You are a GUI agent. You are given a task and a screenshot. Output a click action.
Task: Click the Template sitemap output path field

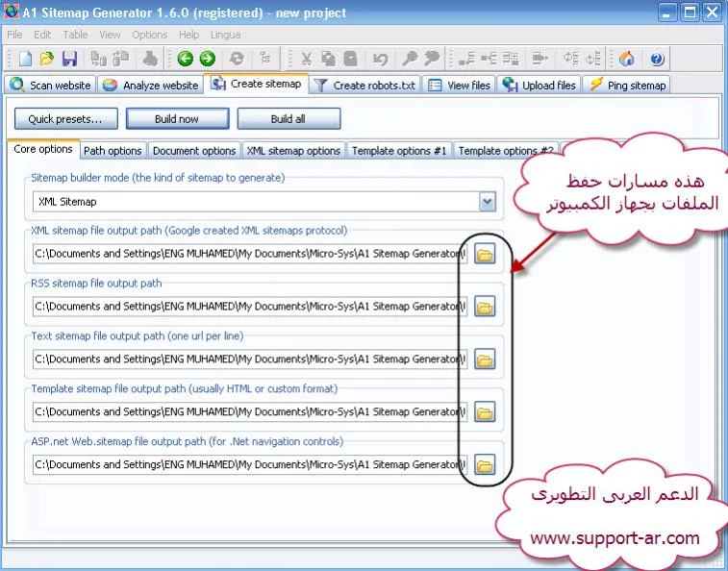click(x=249, y=412)
